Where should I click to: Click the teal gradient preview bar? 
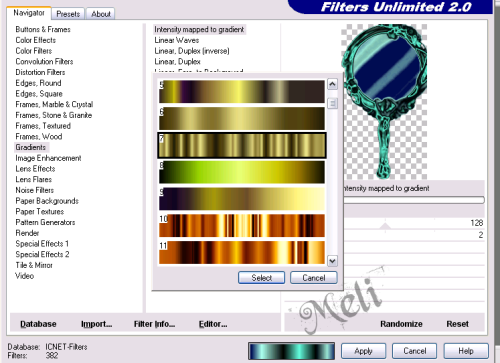291,351
